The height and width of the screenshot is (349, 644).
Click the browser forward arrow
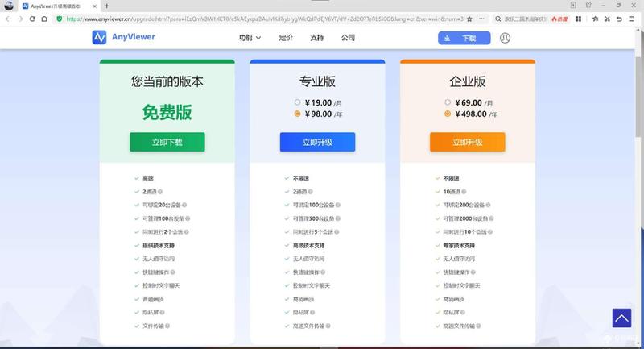coord(19,19)
